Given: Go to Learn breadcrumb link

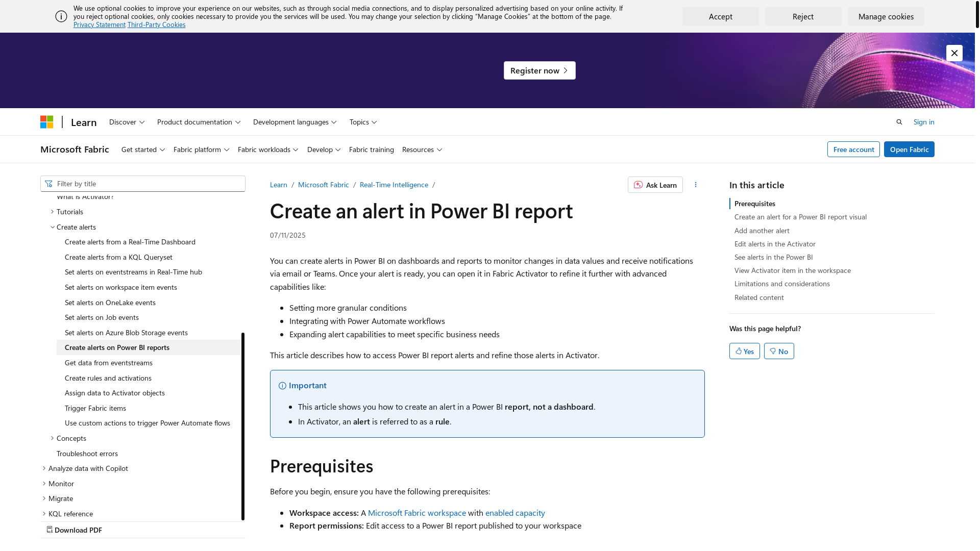Looking at the screenshot, I should point(279,185).
